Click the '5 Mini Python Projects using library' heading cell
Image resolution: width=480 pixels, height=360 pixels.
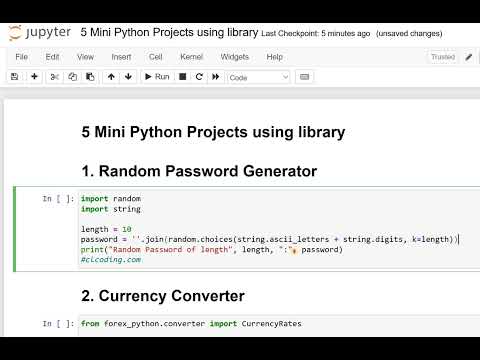pyautogui.click(x=213, y=132)
